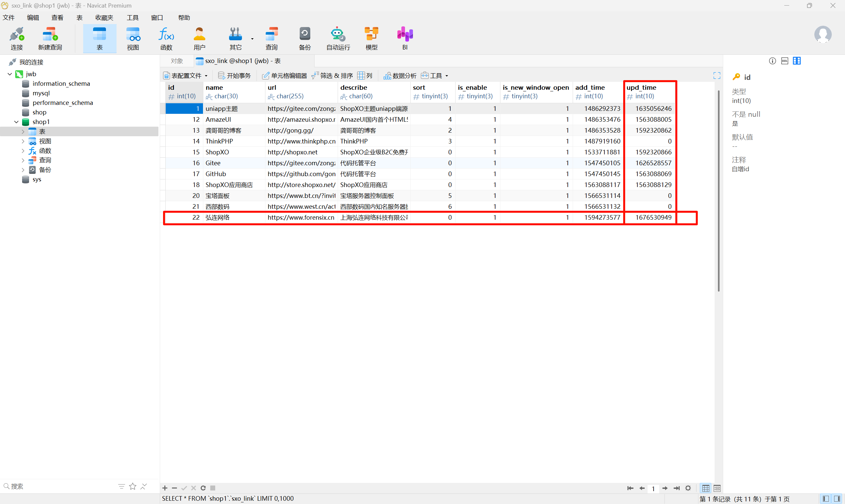Select the information_schema database
The image size is (845, 504).
61,83
